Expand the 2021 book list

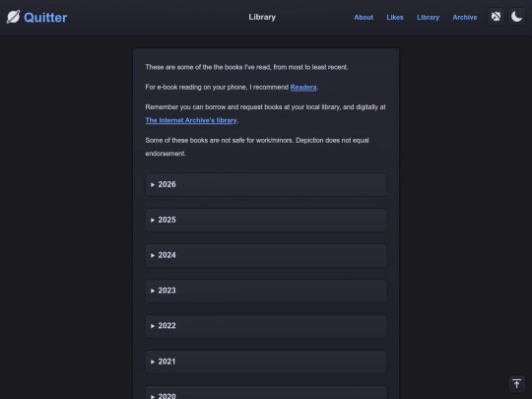(x=266, y=362)
